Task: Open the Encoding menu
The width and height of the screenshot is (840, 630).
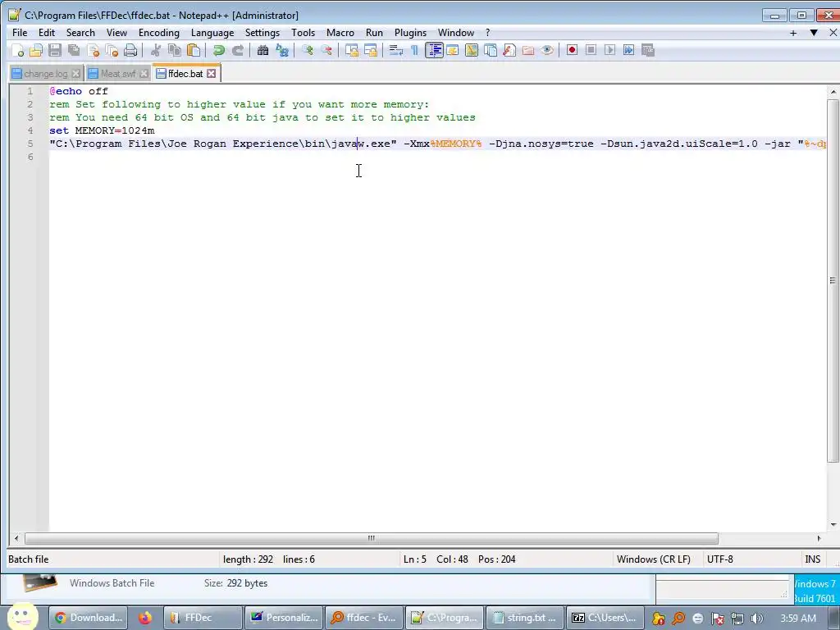Action: tap(159, 33)
